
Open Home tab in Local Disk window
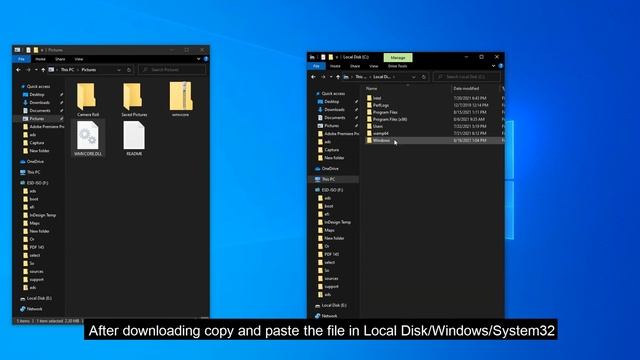click(x=335, y=66)
